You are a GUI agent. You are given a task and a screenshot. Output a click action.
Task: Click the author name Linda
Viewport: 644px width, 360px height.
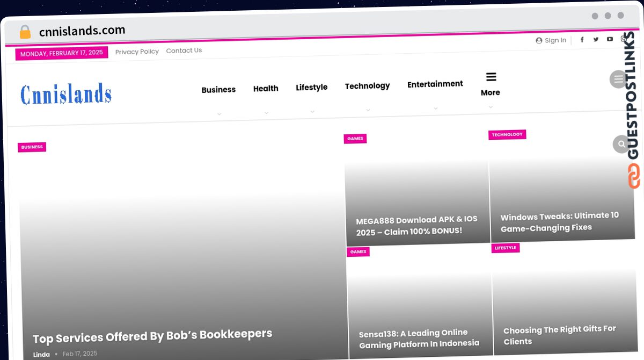[41, 355]
